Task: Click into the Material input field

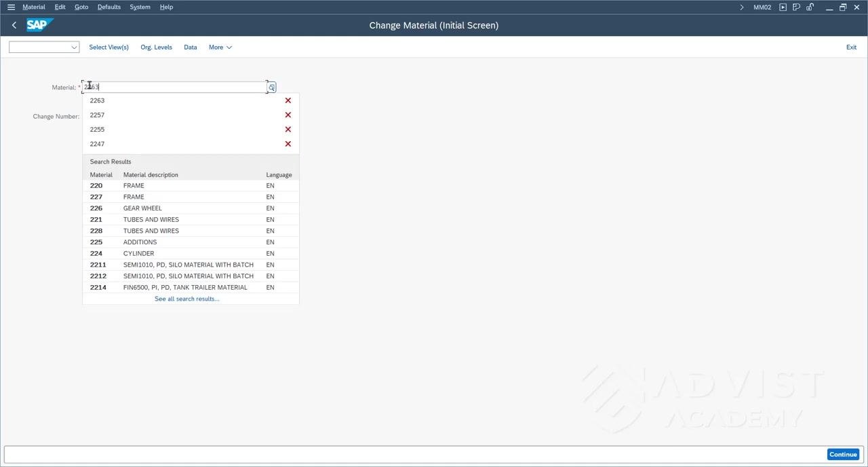Action: tap(174, 87)
